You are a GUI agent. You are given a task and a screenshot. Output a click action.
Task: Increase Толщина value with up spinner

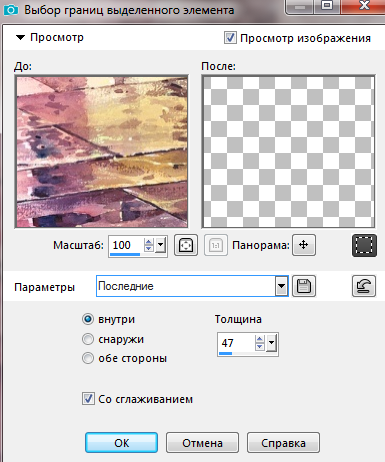point(260,339)
